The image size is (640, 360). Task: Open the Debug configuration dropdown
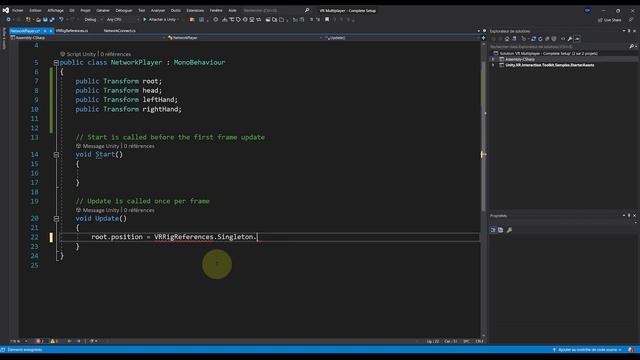(x=93, y=20)
